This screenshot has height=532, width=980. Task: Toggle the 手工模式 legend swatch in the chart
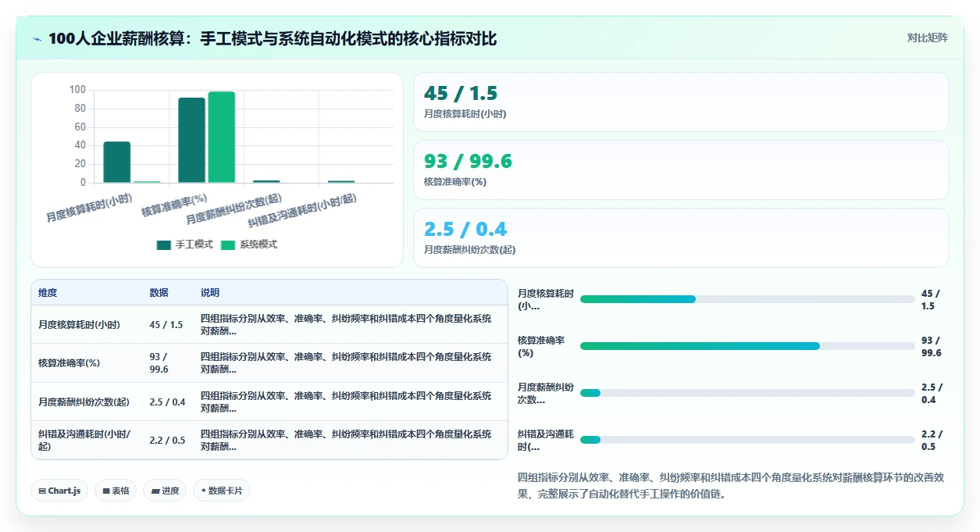coord(163,245)
